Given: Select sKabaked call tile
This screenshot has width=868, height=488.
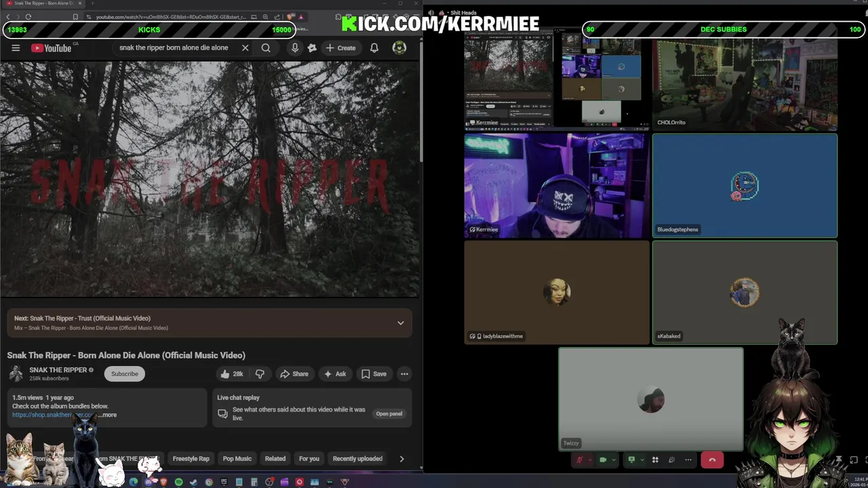Looking at the screenshot, I should coord(745,292).
